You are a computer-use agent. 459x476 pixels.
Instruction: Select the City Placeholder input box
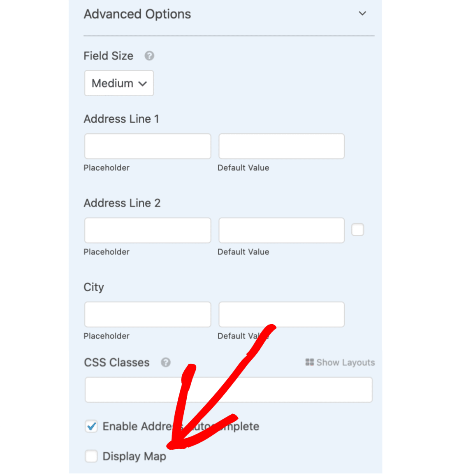[148, 314]
